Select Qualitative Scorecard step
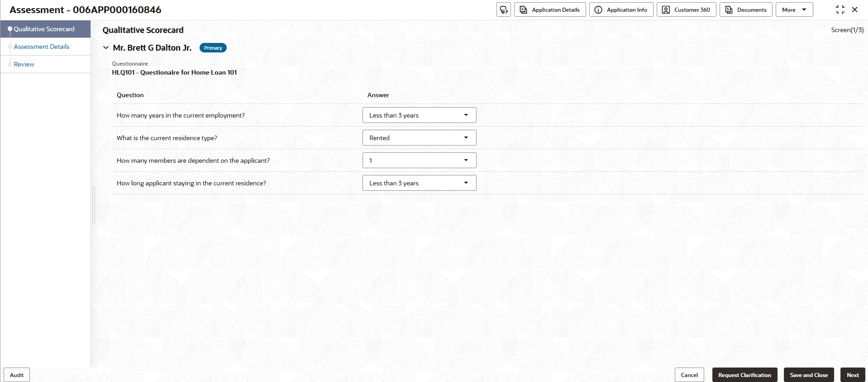 click(x=44, y=29)
